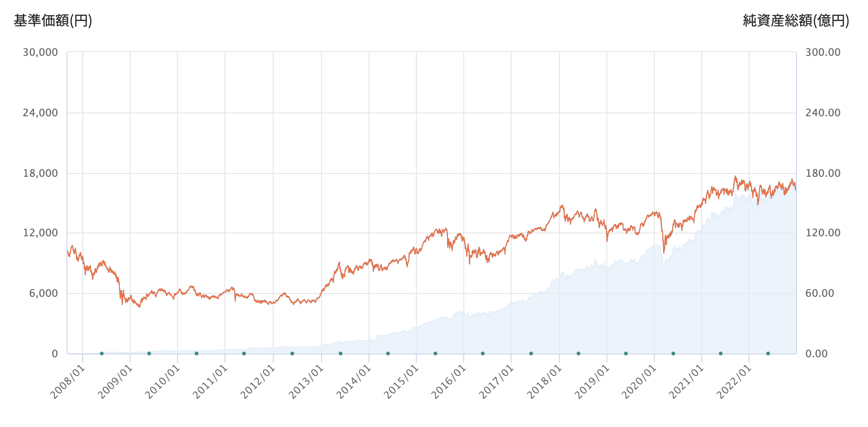Viewport: 868px width, 427px height.
Task: Click the teal marker between 2020/01 and 2021/01
Action: [x=673, y=354]
